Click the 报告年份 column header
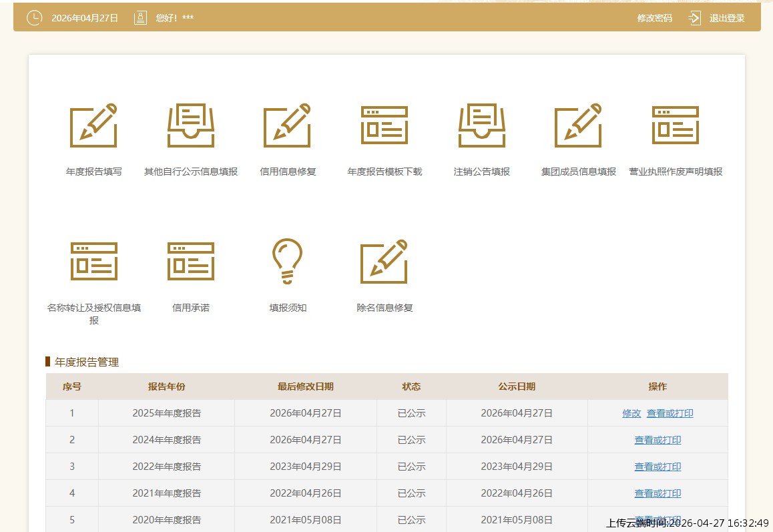773x532 pixels. (x=166, y=386)
